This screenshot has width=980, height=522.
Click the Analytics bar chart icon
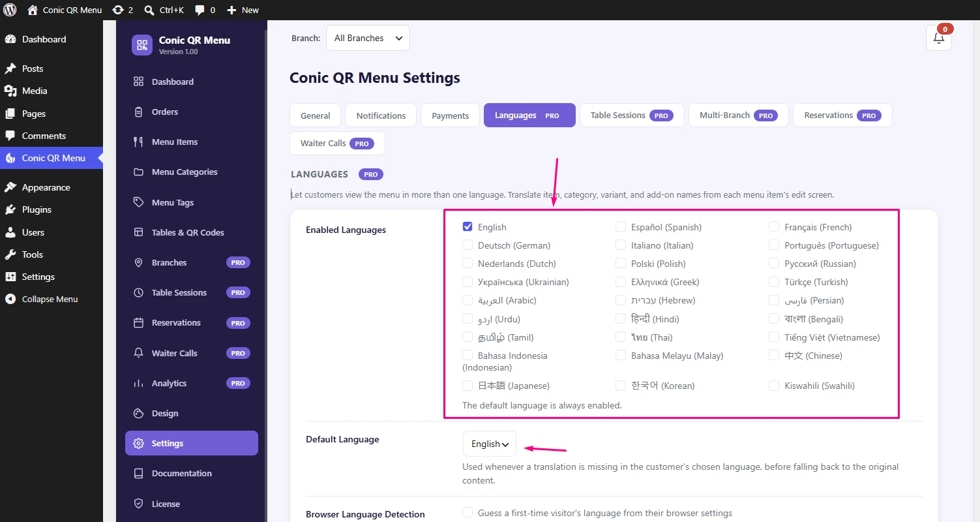tap(138, 383)
